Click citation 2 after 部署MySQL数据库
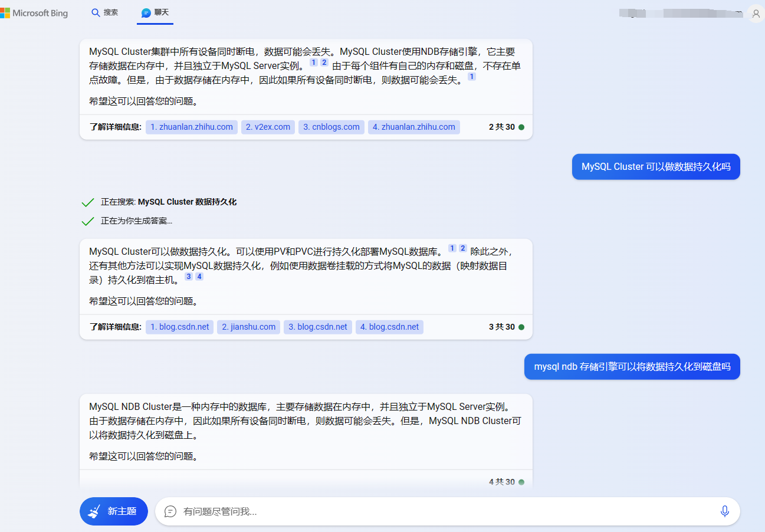The width and height of the screenshot is (765, 532). 463,248
